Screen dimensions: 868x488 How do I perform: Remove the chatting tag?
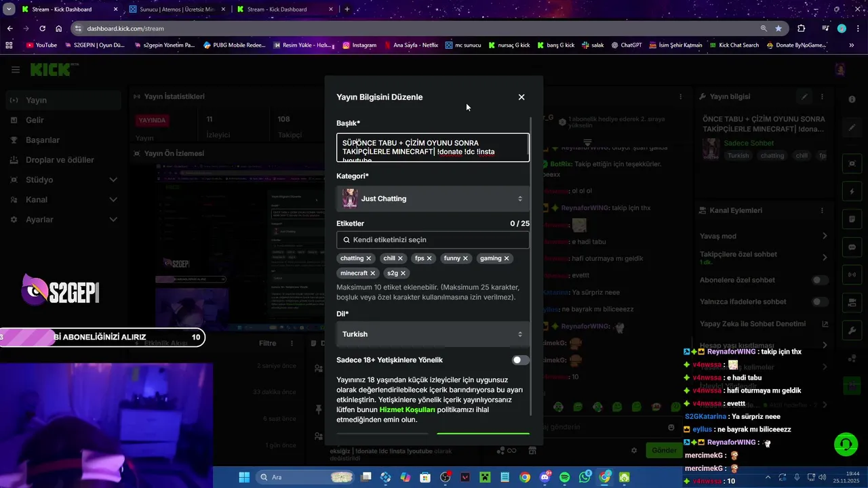[369, 258]
